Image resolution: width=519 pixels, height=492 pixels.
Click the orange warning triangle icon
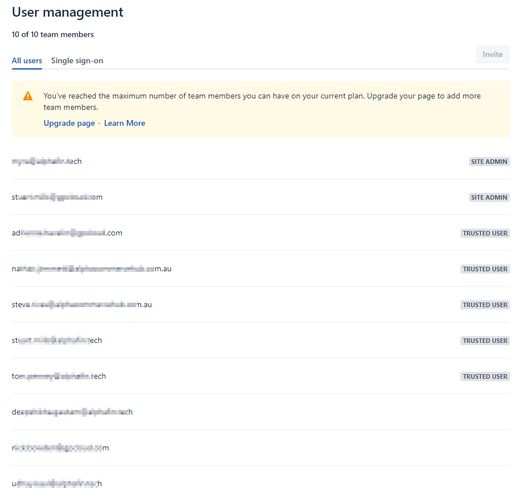pos(28,96)
